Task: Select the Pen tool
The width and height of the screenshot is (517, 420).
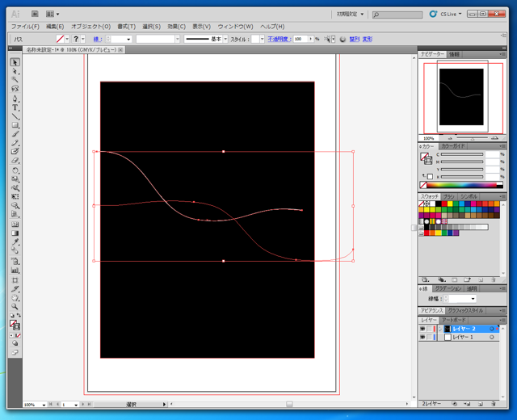Action: [15, 99]
